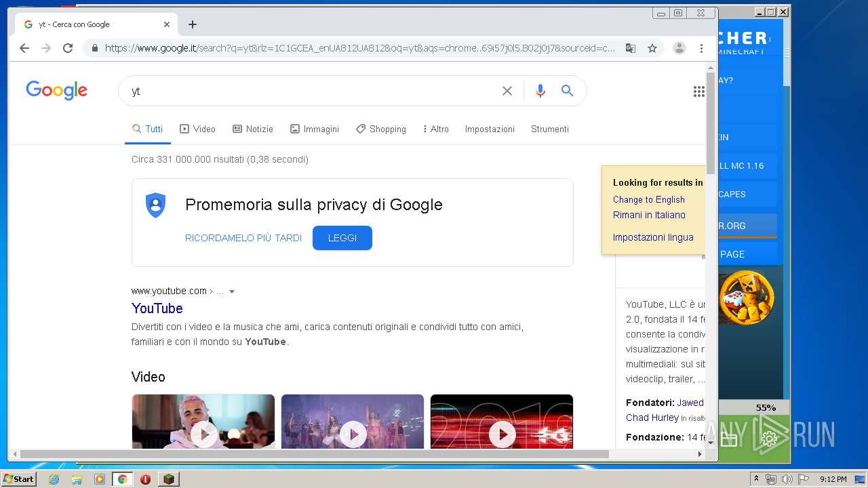Click the Minecraft cake character image in launcher
The image size is (868, 488).
point(746,298)
